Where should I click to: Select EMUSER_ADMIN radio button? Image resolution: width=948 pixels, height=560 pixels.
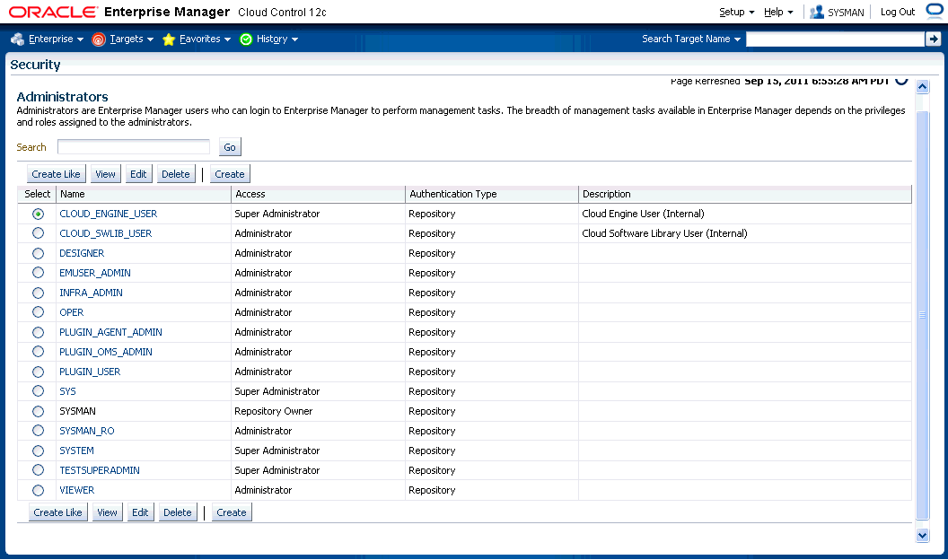38,273
